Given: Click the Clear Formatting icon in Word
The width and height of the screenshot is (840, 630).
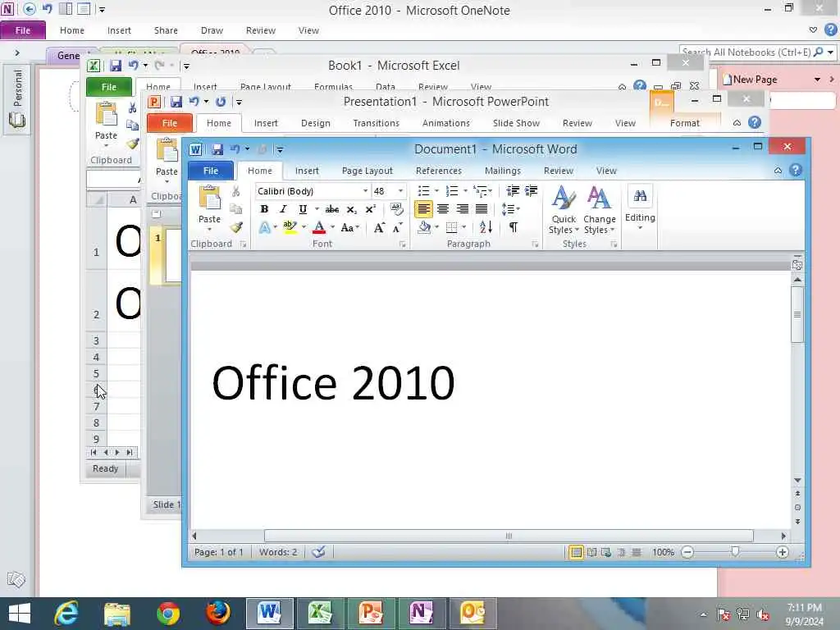Looking at the screenshot, I should [x=396, y=209].
